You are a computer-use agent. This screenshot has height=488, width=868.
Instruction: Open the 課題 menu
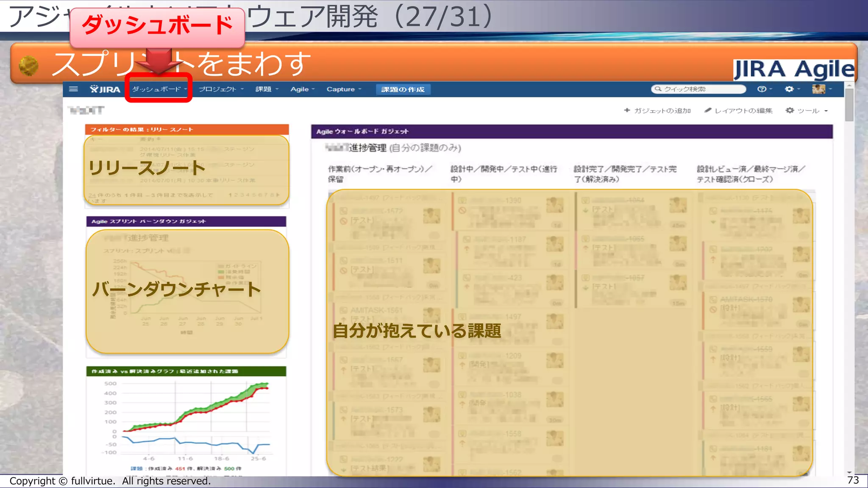click(267, 89)
